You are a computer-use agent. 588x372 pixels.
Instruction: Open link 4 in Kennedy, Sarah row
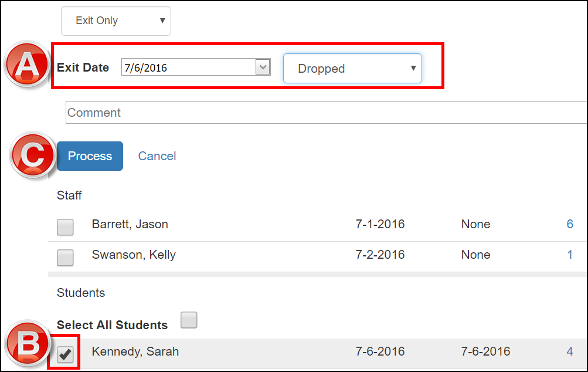(569, 351)
